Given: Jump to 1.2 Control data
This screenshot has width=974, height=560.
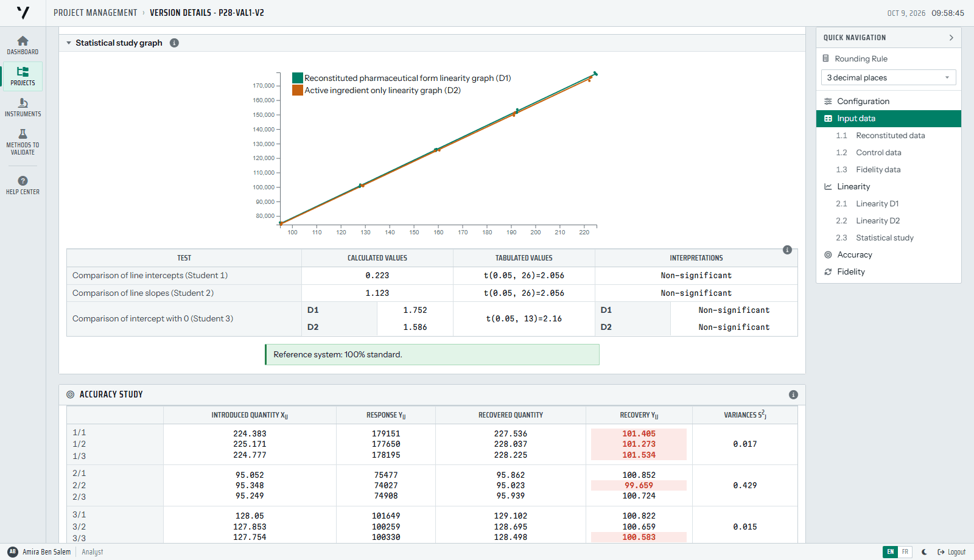Looking at the screenshot, I should tap(888, 152).
